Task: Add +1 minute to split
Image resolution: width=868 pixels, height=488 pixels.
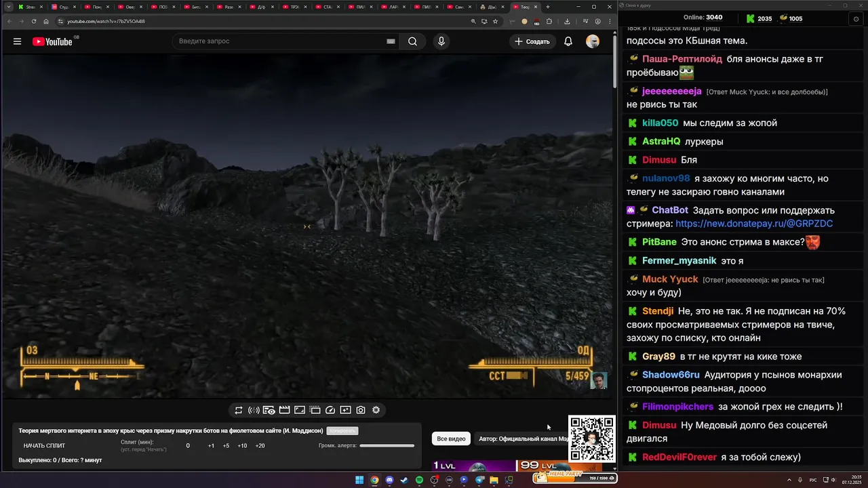Action: coord(211,446)
